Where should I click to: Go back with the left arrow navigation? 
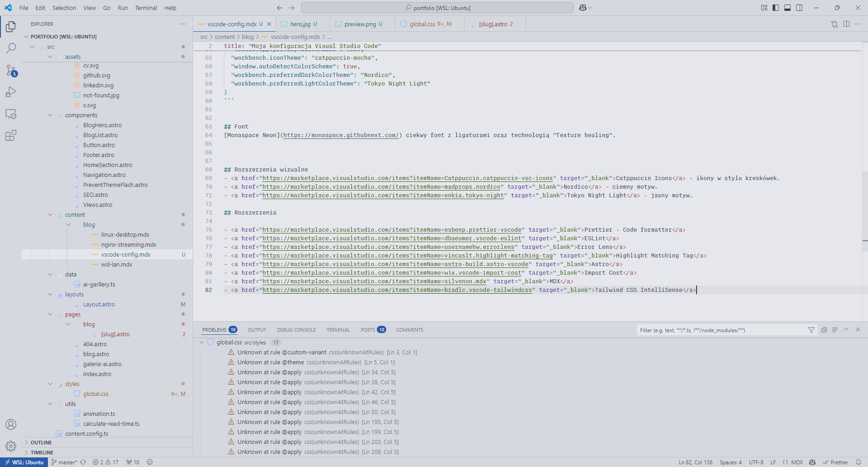point(280,8)
